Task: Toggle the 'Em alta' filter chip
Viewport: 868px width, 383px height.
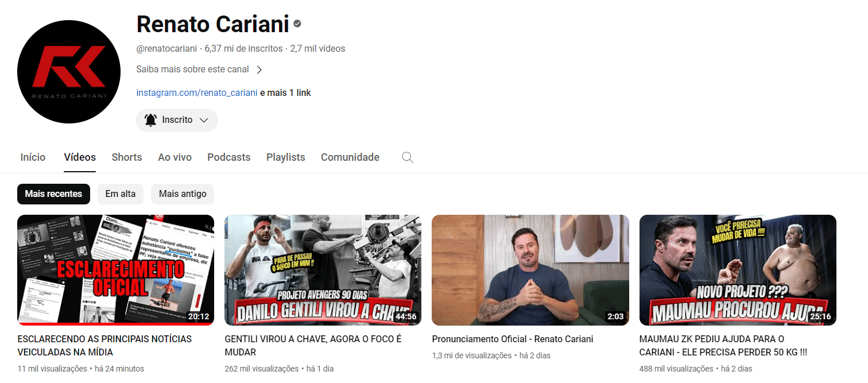Action: pos(120,194)
